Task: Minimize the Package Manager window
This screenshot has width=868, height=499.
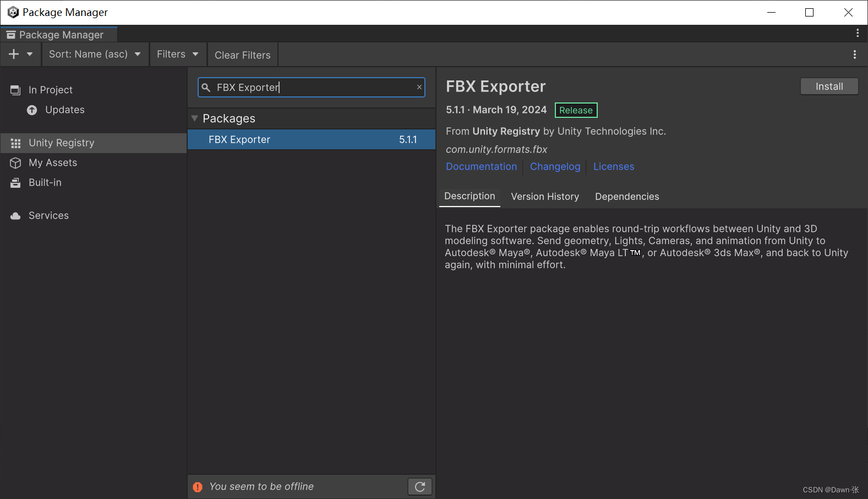Action: tap(771, 12)
